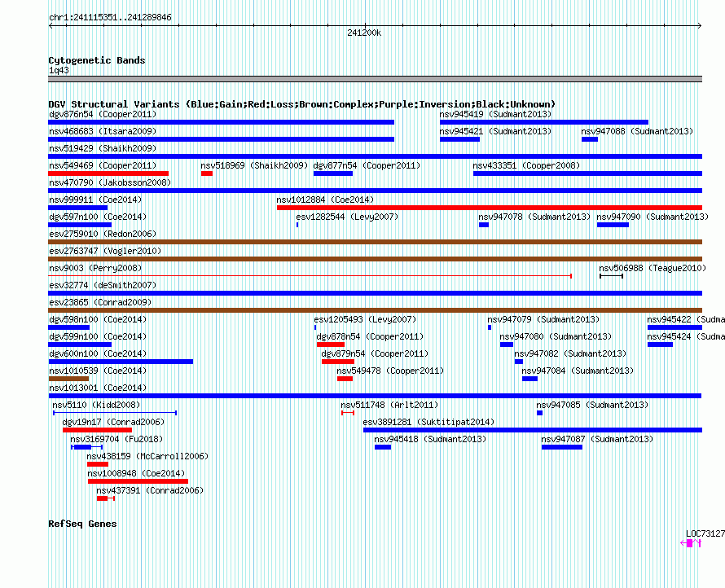Click the nsv947078 (Sudmant2013) label

(x=534, y=217)
